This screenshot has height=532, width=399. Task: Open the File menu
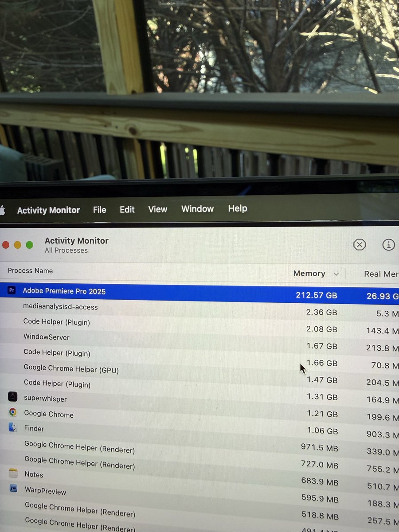click(x=100, y=210)
